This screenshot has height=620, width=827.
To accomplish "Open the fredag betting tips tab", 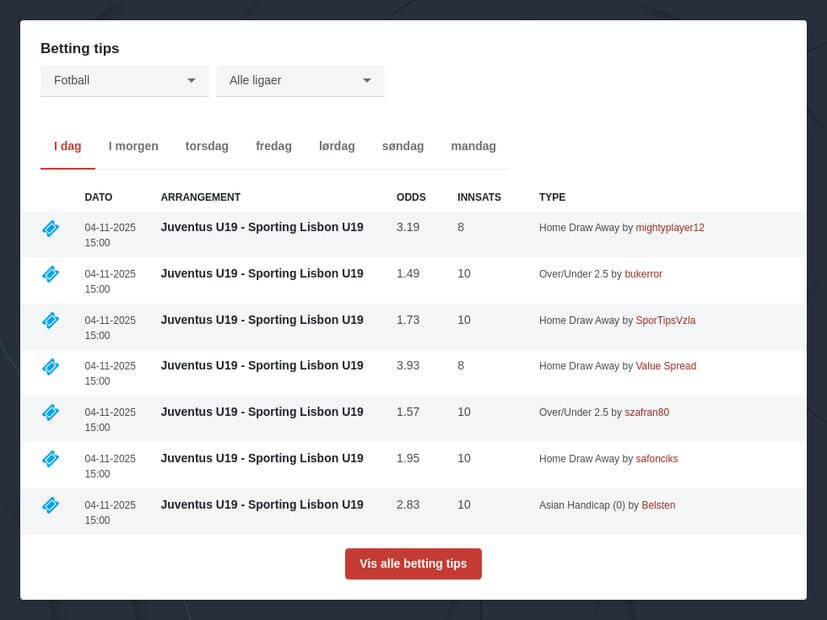I will pos(272,146).
